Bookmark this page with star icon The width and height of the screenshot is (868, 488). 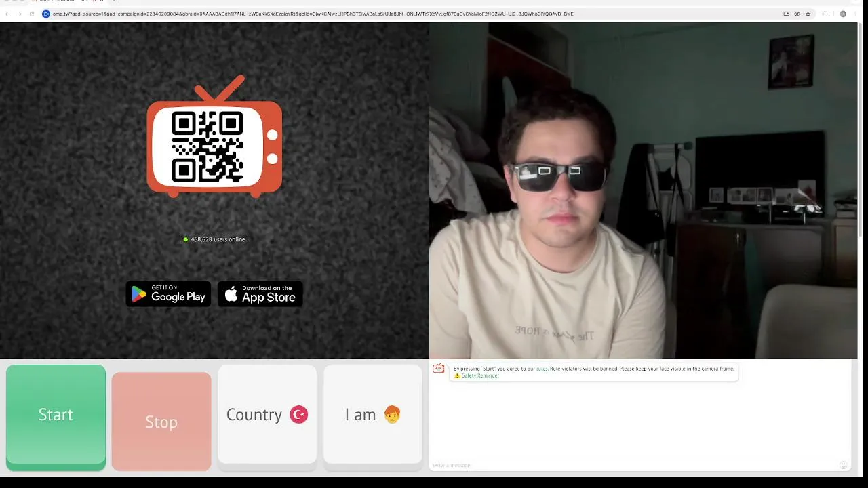point(808,14)
